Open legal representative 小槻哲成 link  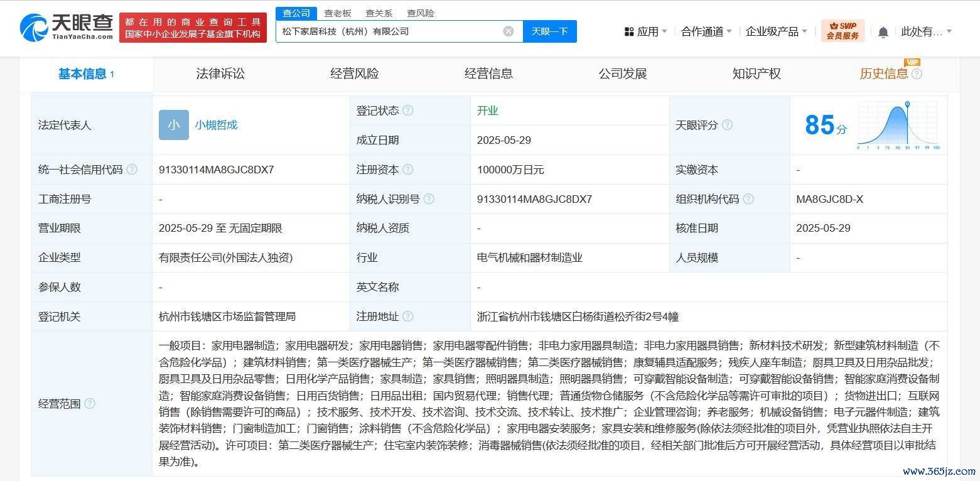pos(216,125)
